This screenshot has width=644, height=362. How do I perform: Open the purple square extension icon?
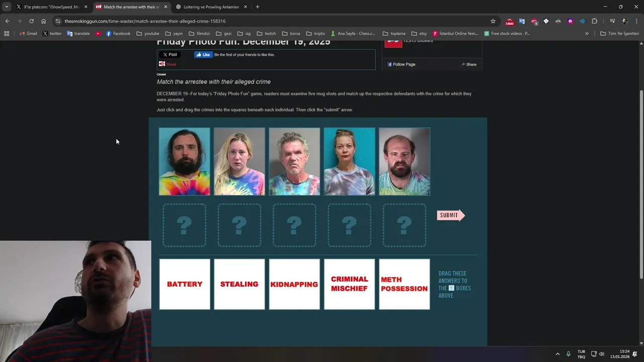tap(570, 21)
